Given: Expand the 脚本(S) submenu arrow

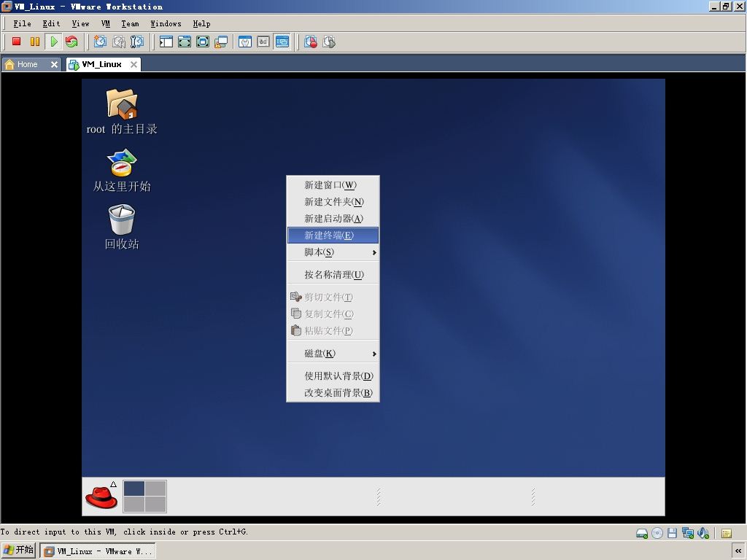Looking at the screenshot, I should click(374, 252).
